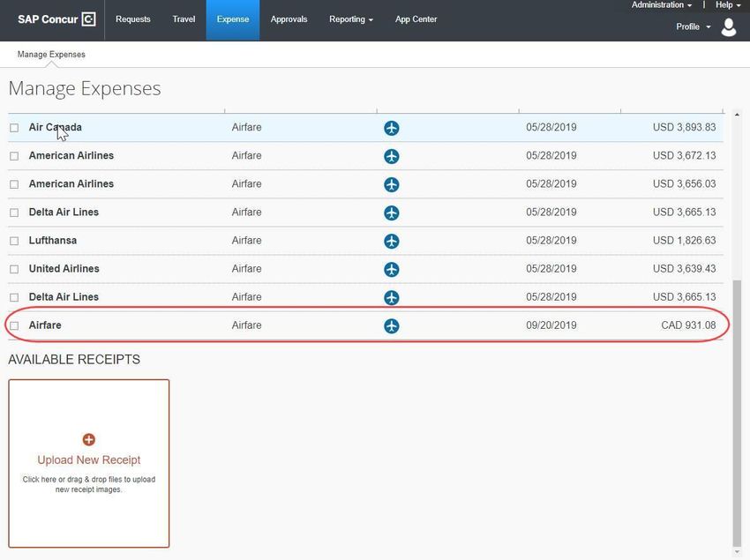
Task: Click the Airfare expense type in the Air Canada row
Action: pos(246,127)
